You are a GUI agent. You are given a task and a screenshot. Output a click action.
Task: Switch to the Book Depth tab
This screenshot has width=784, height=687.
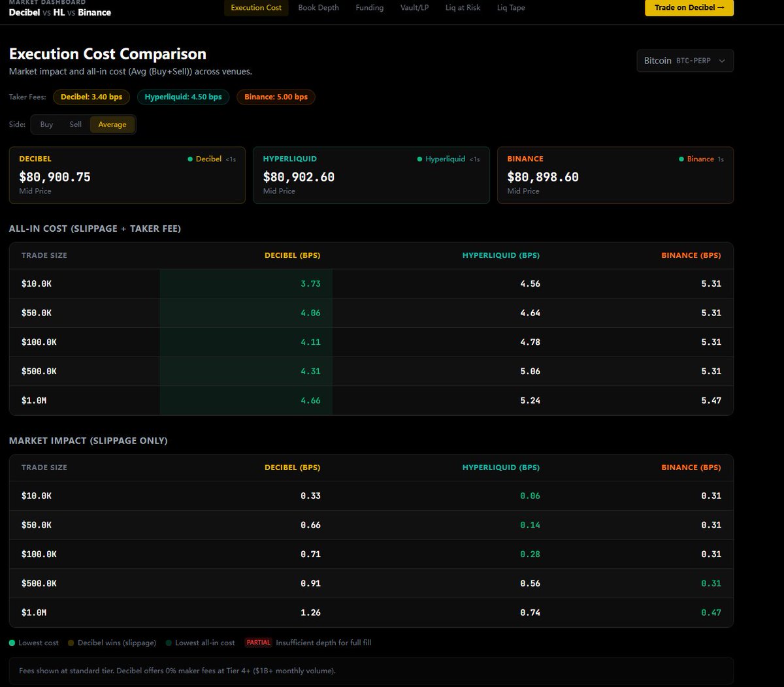tap(318, 8)
